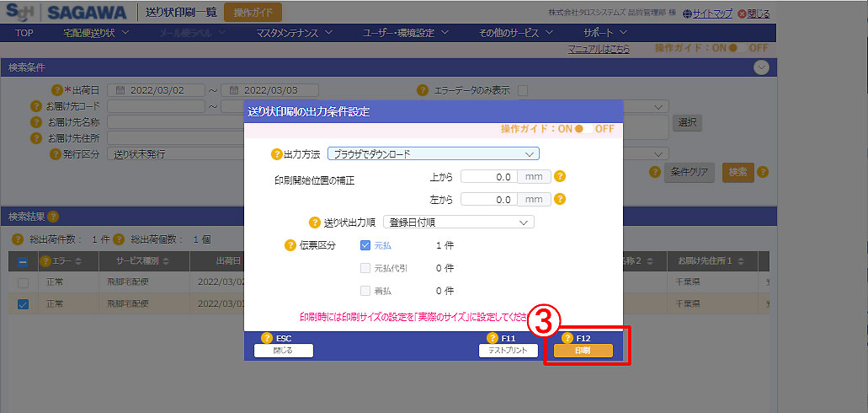The image size is (868, 413).
Task: Click the サイトマップ globe icon
Action: (x=687, y=13)
